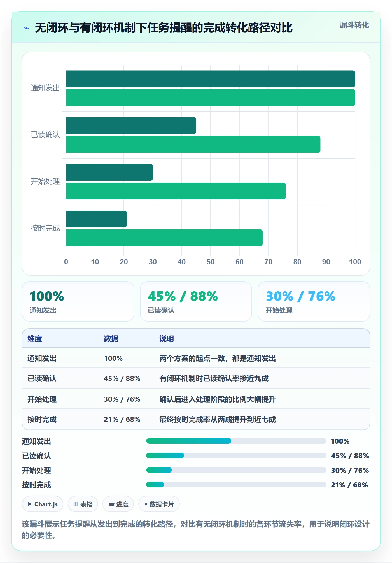The width and height of the screenshot is (392, 563).
Task: Select the 30% / 76% 开始处理 card
Action: tap(314, 301)
